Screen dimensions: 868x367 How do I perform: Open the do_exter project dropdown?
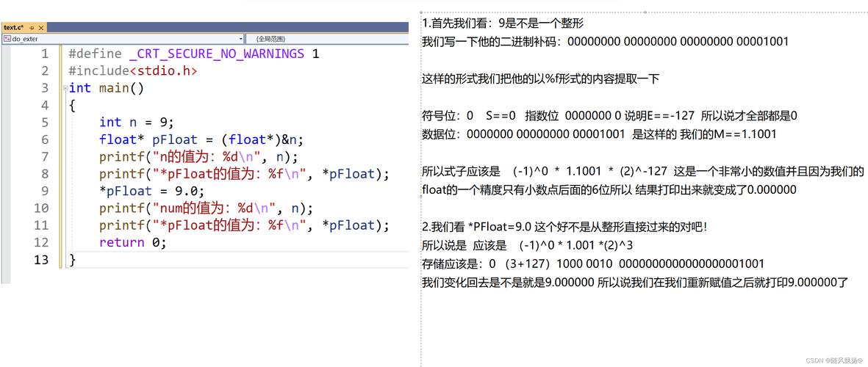point(123,39)
